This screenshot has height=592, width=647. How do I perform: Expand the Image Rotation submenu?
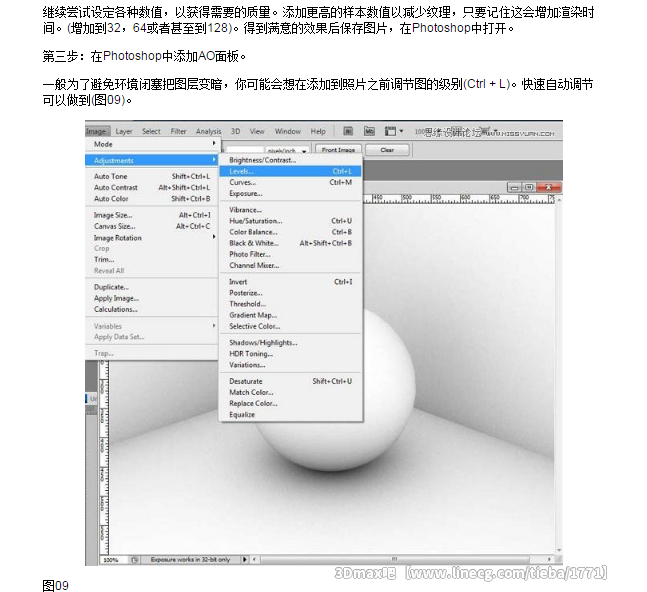(x=151, y=238)
